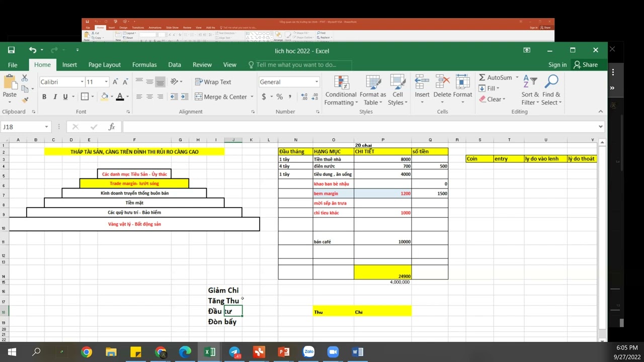644x362 pixels.
Task: Click the Delete cells icon
Action: (442, 82)
